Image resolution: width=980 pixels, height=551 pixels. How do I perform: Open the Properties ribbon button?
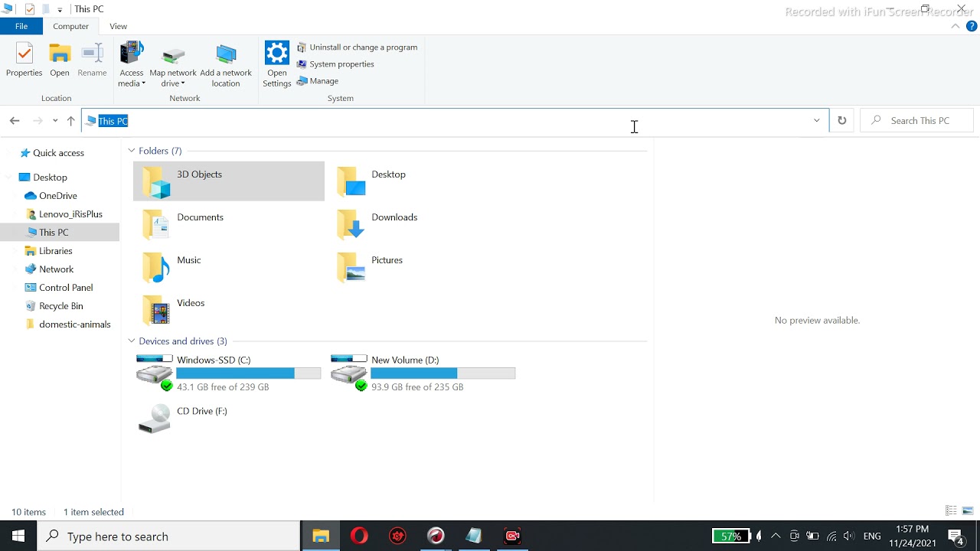click(24, 60)
